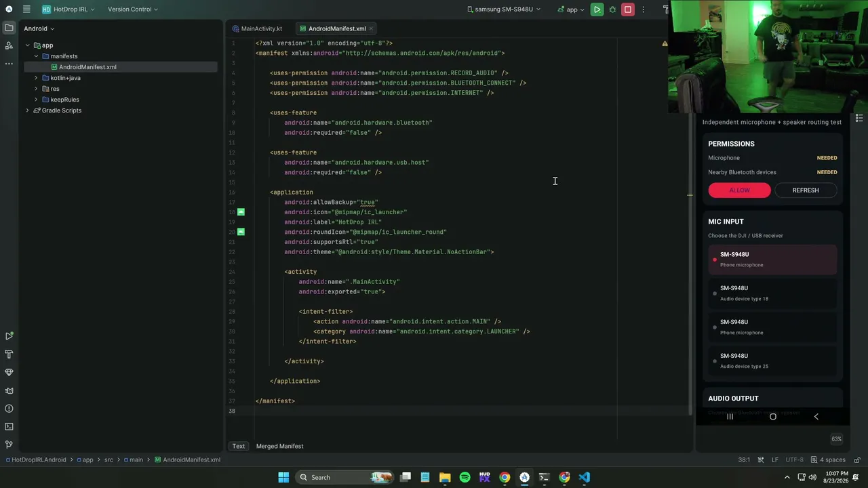Open the Logcat cat icon
The image size is (868, 488).
click(9, 390)
